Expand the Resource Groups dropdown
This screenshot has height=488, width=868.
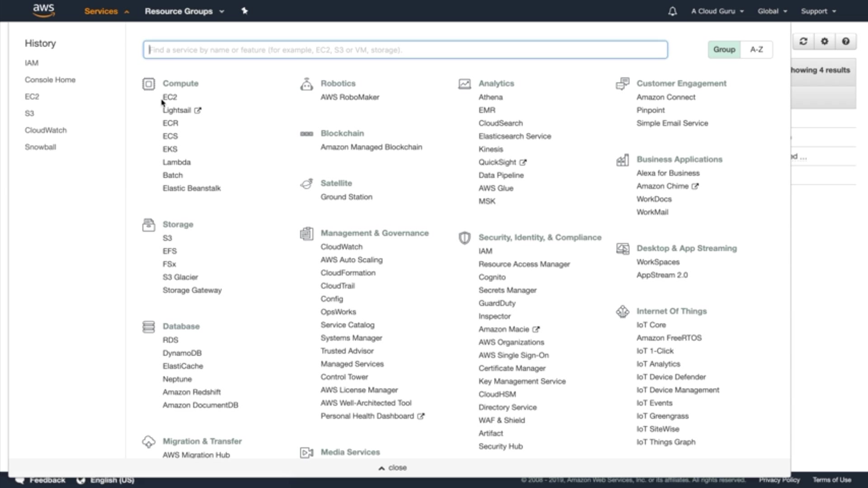[184, 11]
